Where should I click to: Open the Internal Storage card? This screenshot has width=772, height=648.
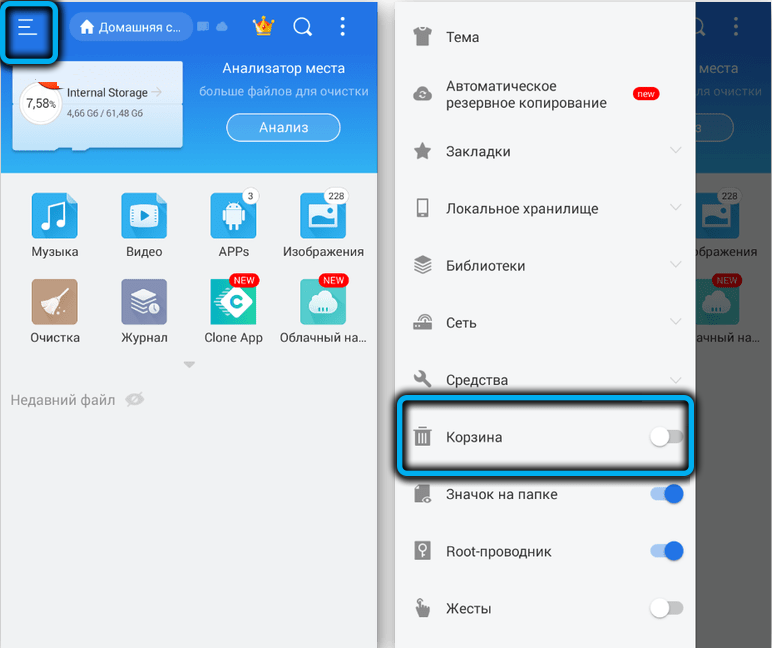tap(97, 104)
